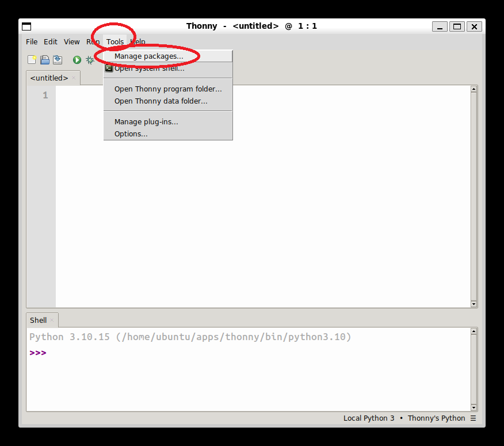Click terminal icon beside Open system shell
The height and width of the screenshot is (446, 504).
(109, 68)
